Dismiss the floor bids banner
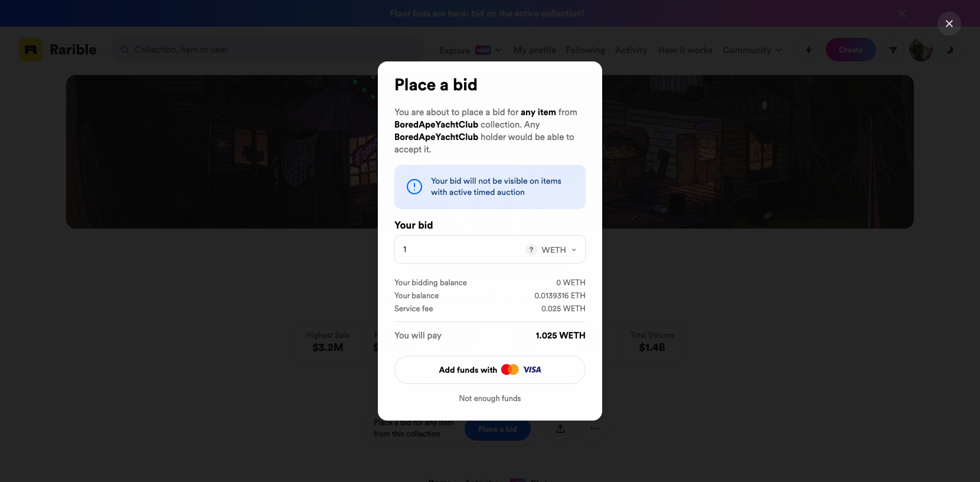Viewport: 980px width, 482px height. (x=901, y=14)
